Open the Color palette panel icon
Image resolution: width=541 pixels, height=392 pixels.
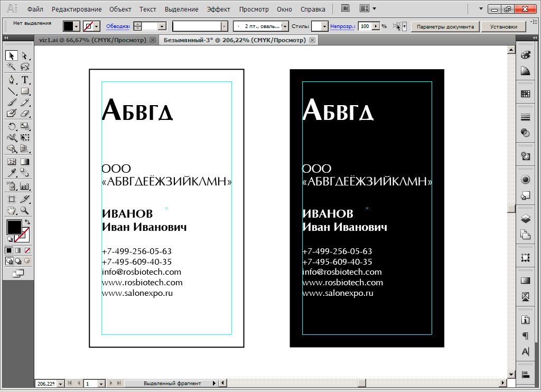(x=525, y=55)
